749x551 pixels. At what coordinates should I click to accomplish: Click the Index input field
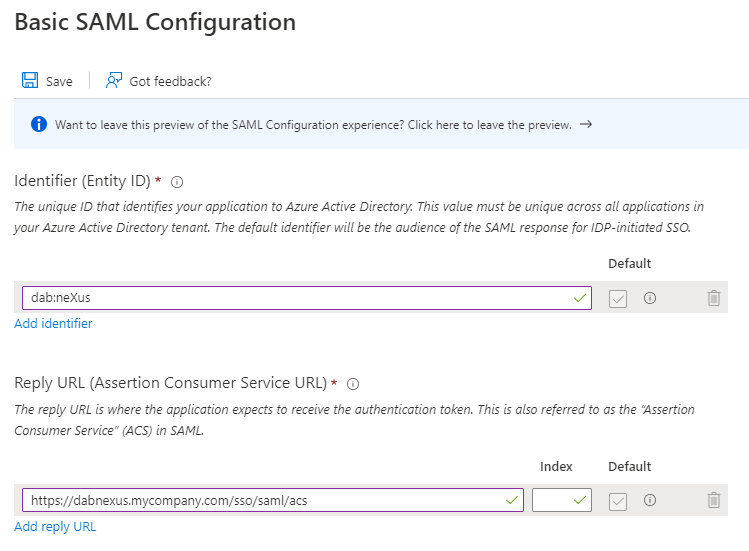click(x=553, y=500)
